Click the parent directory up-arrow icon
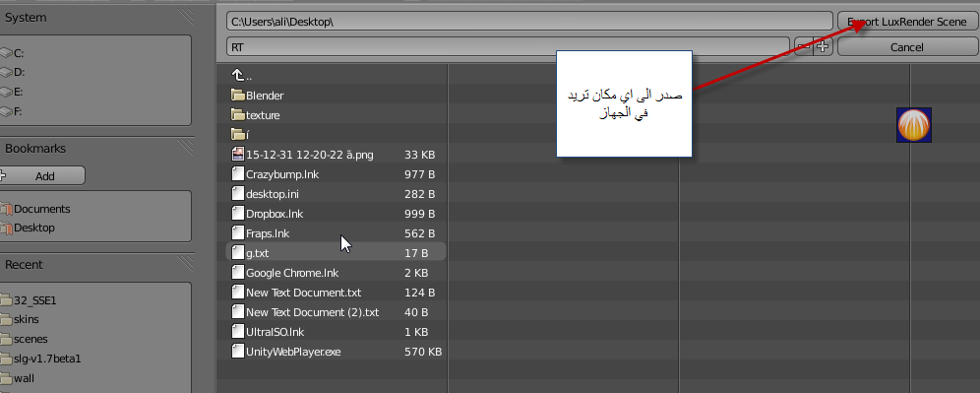The height and width of the screenshot is (393, 980). click(237, 75)
